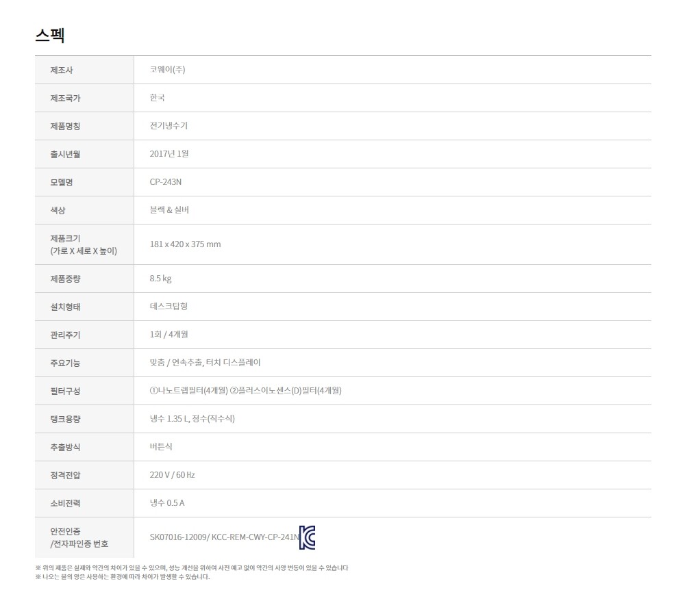
Task: Select the dimensions 181 x 420 x 375 mm
Action: tap(185, 244)
